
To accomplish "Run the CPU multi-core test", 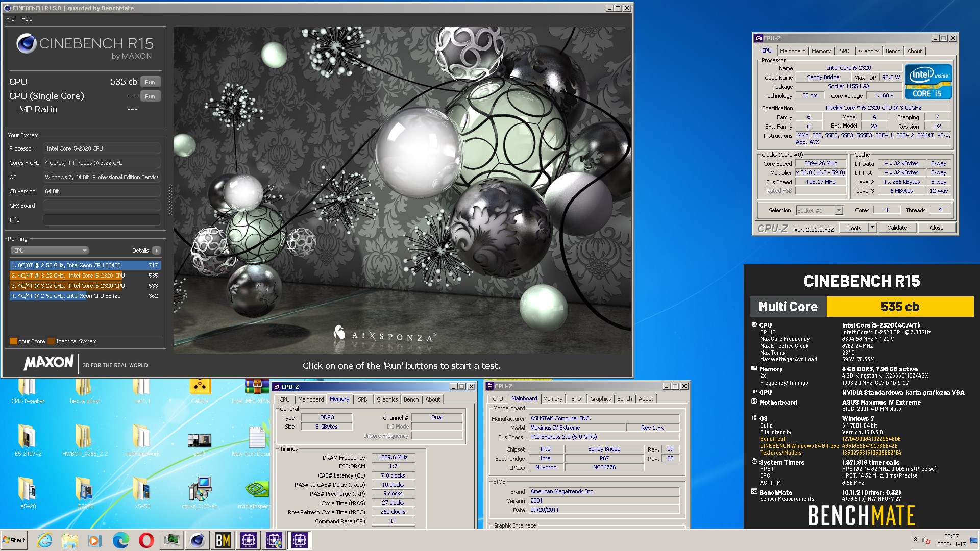I will coord(150,82).
